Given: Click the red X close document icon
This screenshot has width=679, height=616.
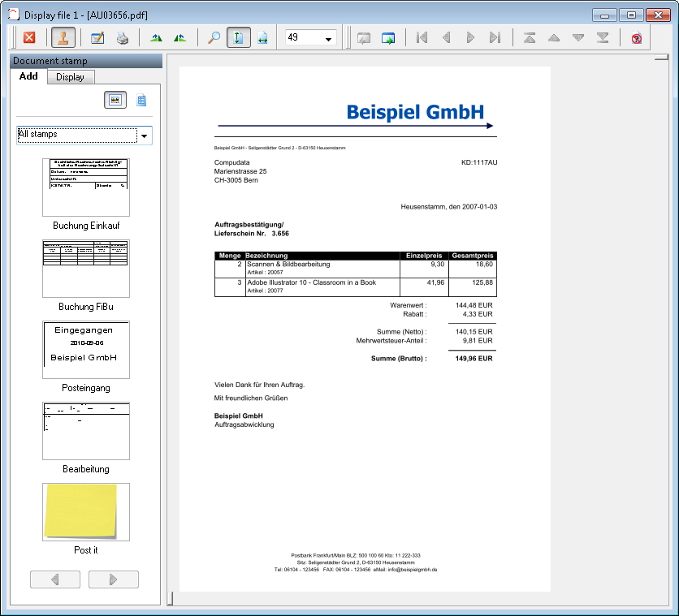Looking at the screenshot, I should [x=29, y=37].
